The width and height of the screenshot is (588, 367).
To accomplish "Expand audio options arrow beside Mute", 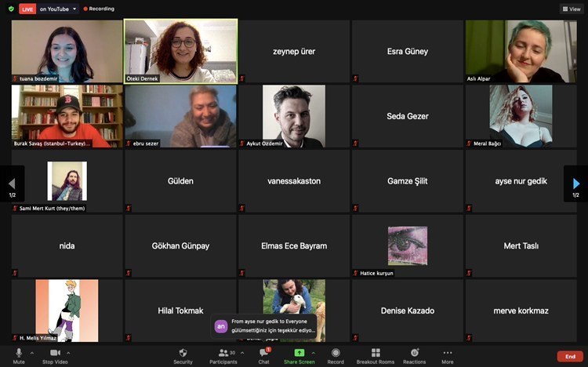I will 33,352.
